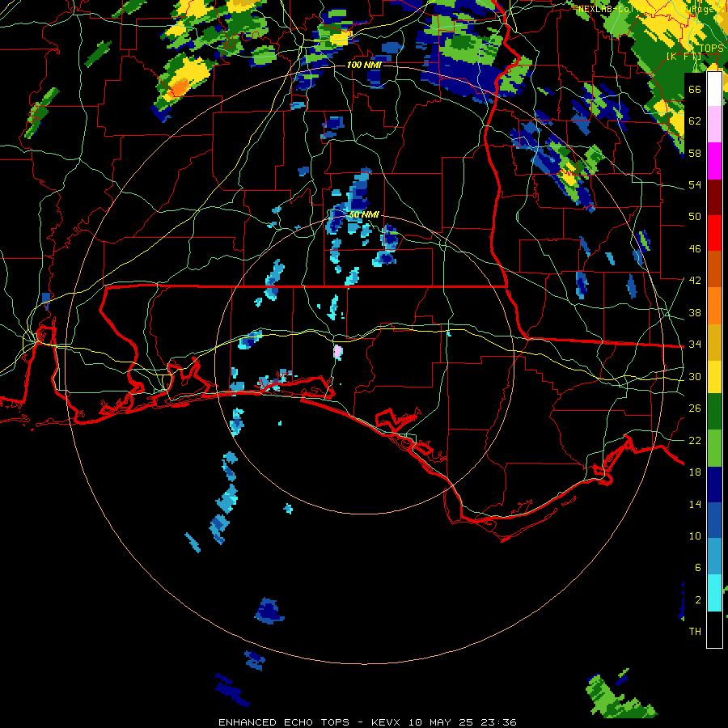Click the pink high-top echo near radar center

338,352
